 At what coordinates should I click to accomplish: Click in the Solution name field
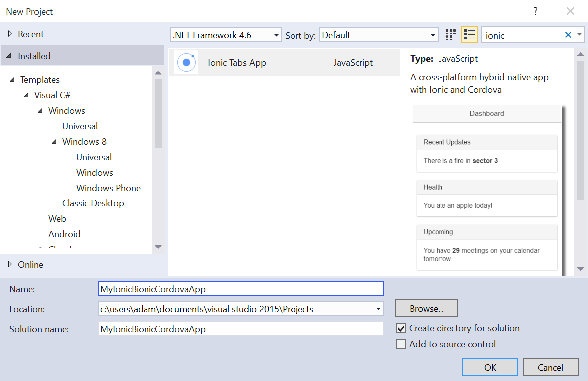coord(241,329)
